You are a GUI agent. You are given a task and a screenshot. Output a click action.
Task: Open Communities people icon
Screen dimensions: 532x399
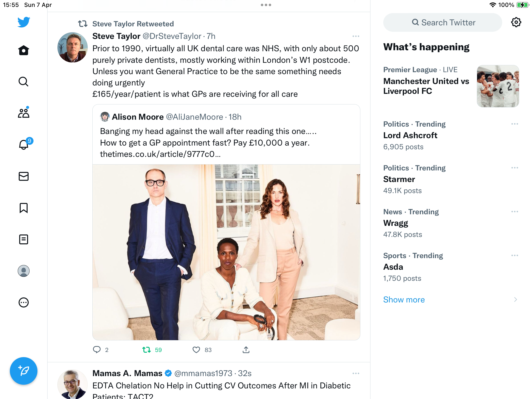click(x=24, y=113)
